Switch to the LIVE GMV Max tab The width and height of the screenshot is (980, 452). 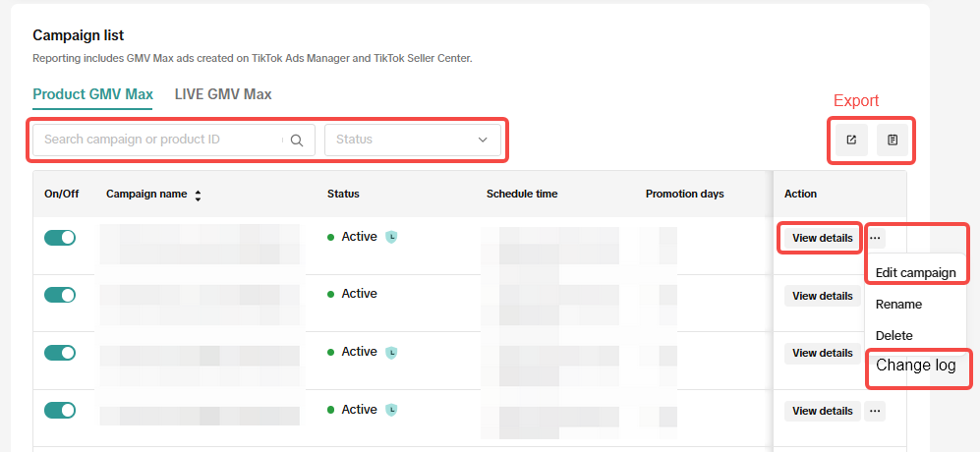223,94
